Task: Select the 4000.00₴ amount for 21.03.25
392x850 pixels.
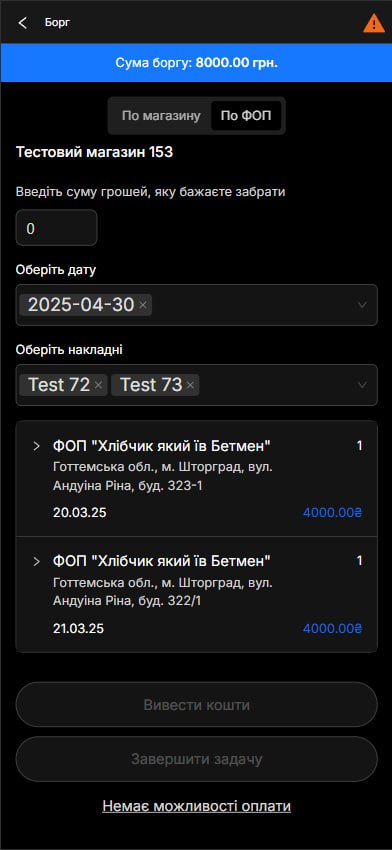Action: (332, 629)
